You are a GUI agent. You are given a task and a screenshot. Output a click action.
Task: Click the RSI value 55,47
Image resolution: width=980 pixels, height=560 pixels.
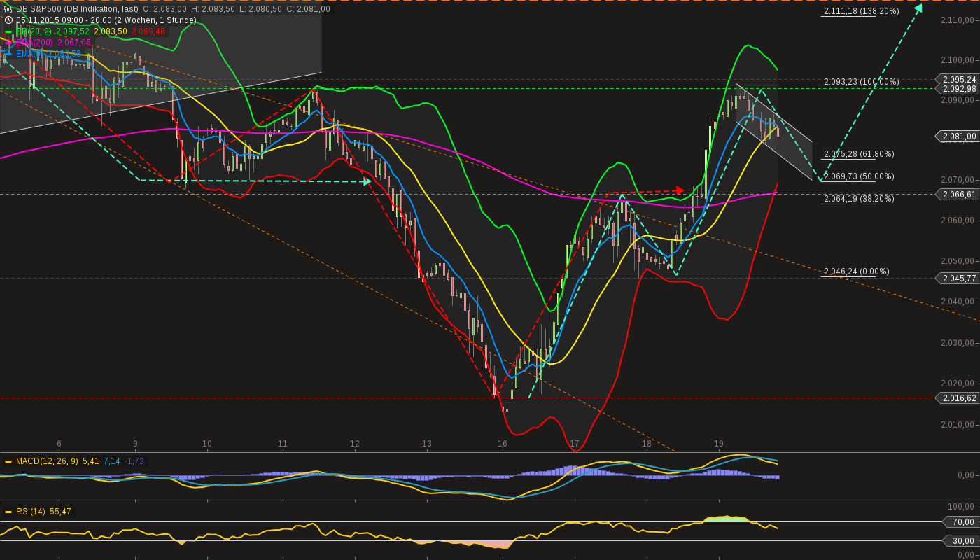point(59,512)
